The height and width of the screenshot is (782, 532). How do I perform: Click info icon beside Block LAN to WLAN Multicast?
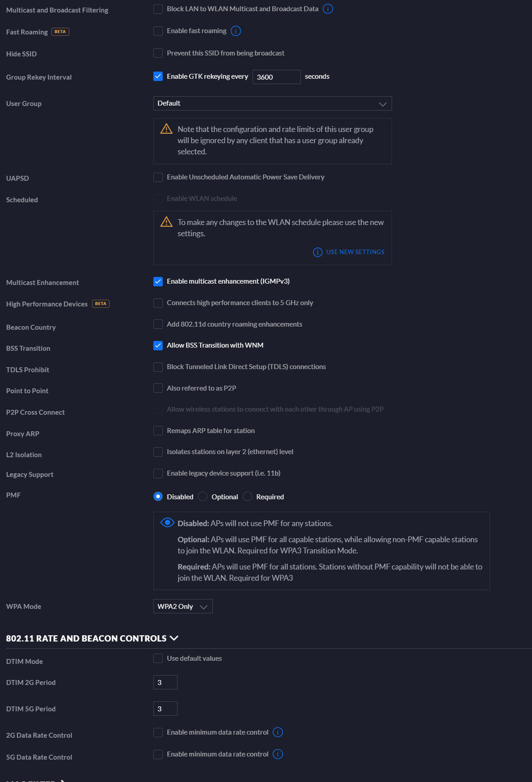328,9
